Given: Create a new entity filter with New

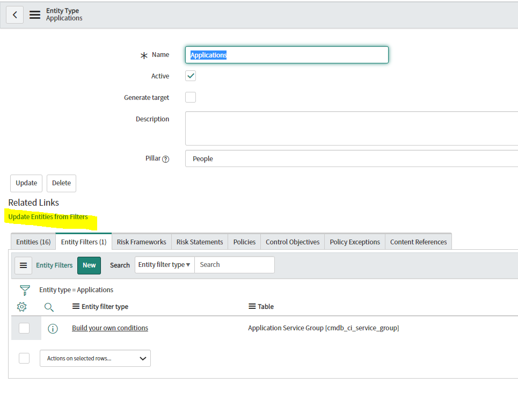Looking at the screenshot, I should click(89, 265).
